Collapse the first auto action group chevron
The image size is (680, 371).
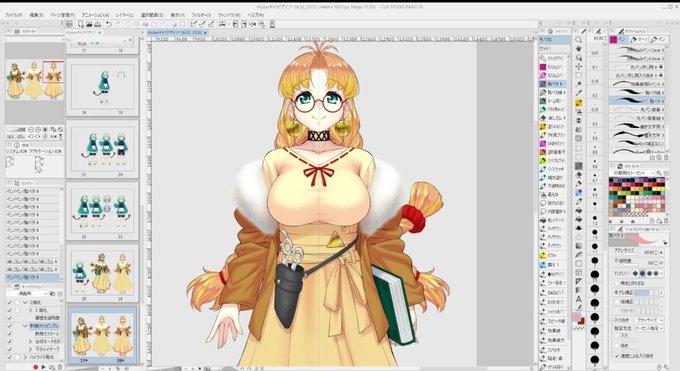tap(25, 302)
